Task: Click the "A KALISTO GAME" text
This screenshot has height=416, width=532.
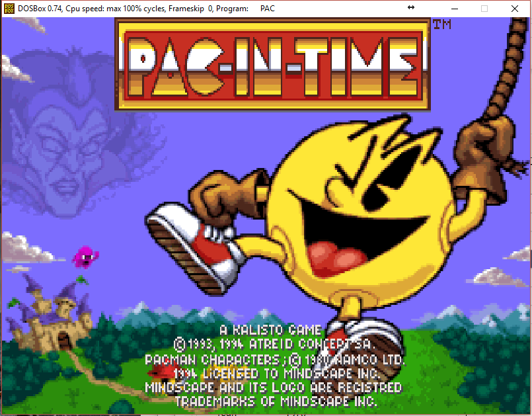Action: (270, 330)
